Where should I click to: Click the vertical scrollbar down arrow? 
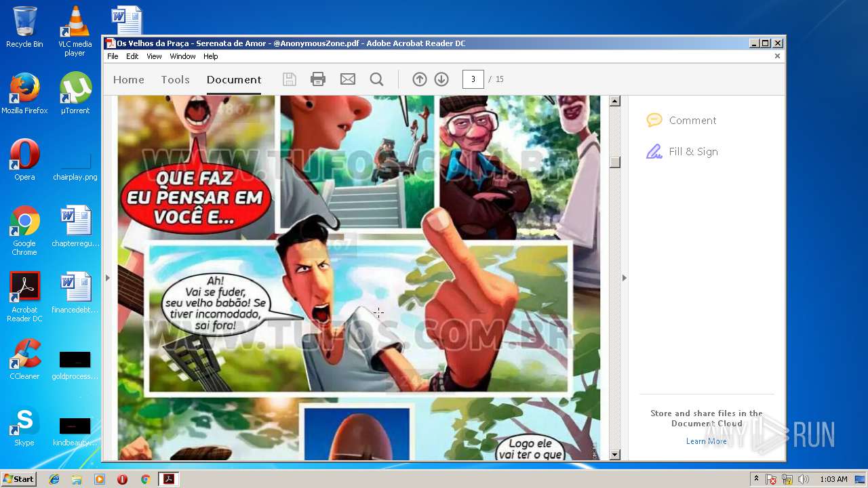click(615, 455)
